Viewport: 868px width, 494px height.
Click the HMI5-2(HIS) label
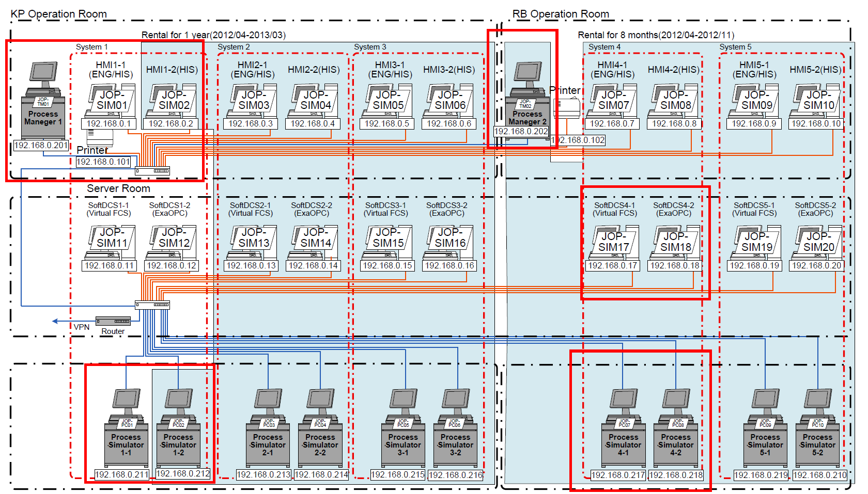[815, 70]
